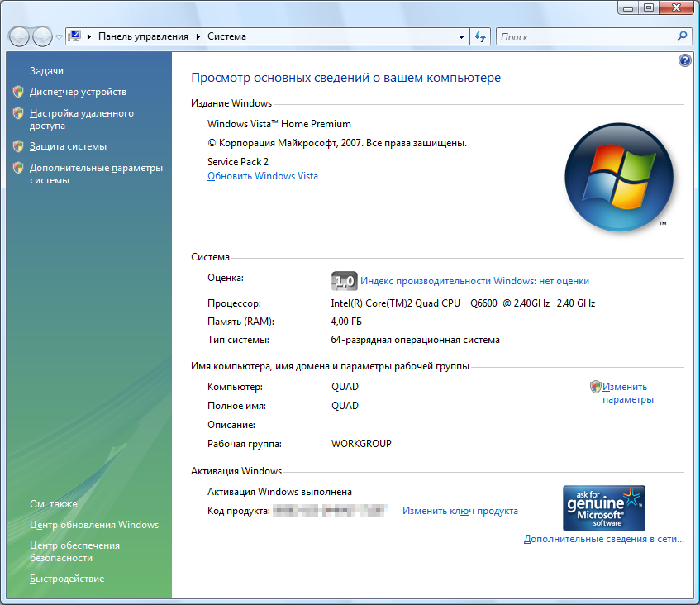This screenshot has height=605, width=700.
Task: Click the 1,0 performance score badge
Action: pyautogui.click(x=344, y=281)
